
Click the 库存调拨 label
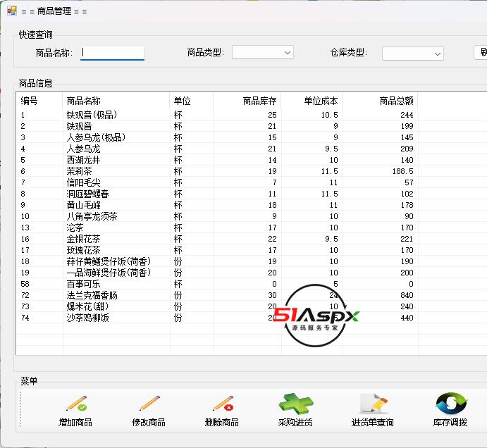[450, 422]
